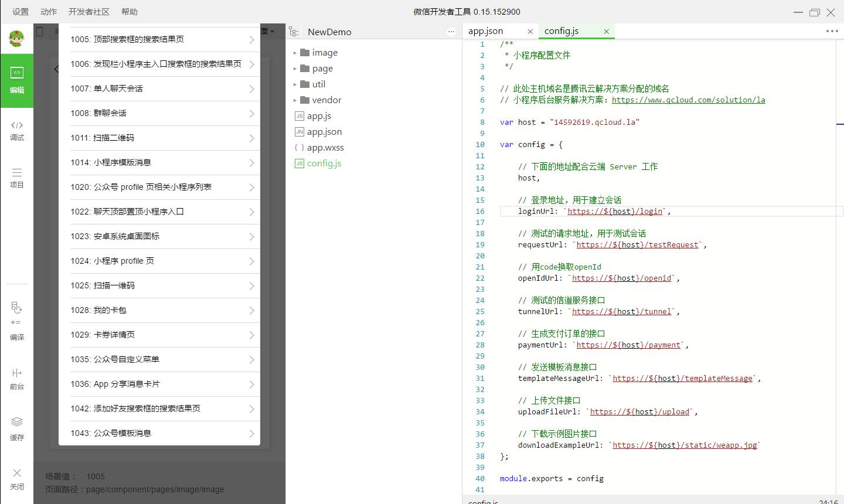Open the 设置 menu
The height and width of the screenshot is (504, 844).
click(x=21, y=12)
